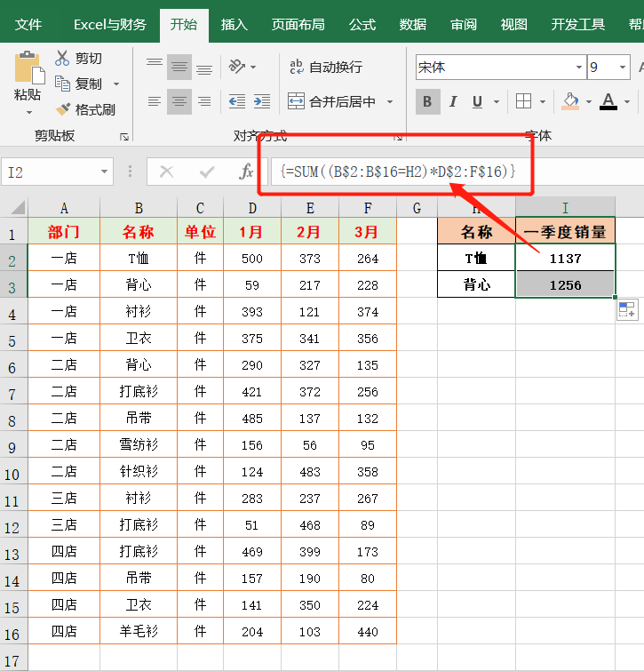644x671 pixels.
Task: Switch to the 公式 Formulas tab
Action: (x=362, y=24)
